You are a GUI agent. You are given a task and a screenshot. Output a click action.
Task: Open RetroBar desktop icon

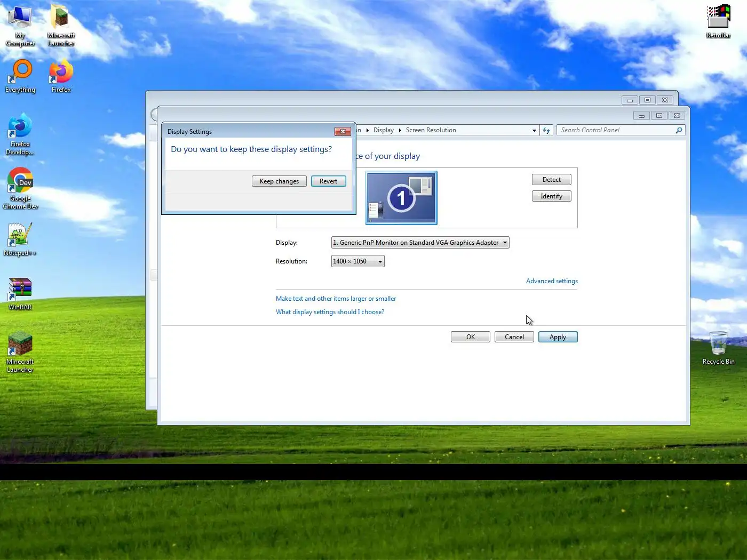718,21
